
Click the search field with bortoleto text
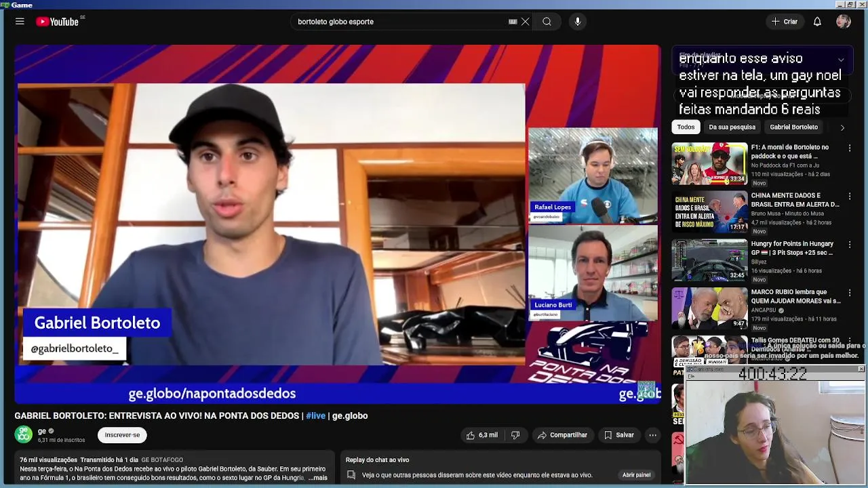[401, 22]
